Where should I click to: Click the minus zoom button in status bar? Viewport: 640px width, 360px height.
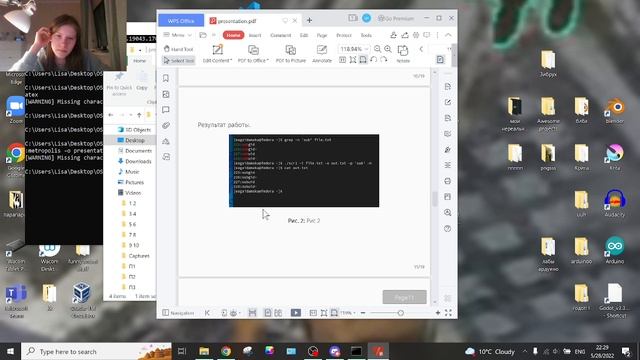pos(363,313)
